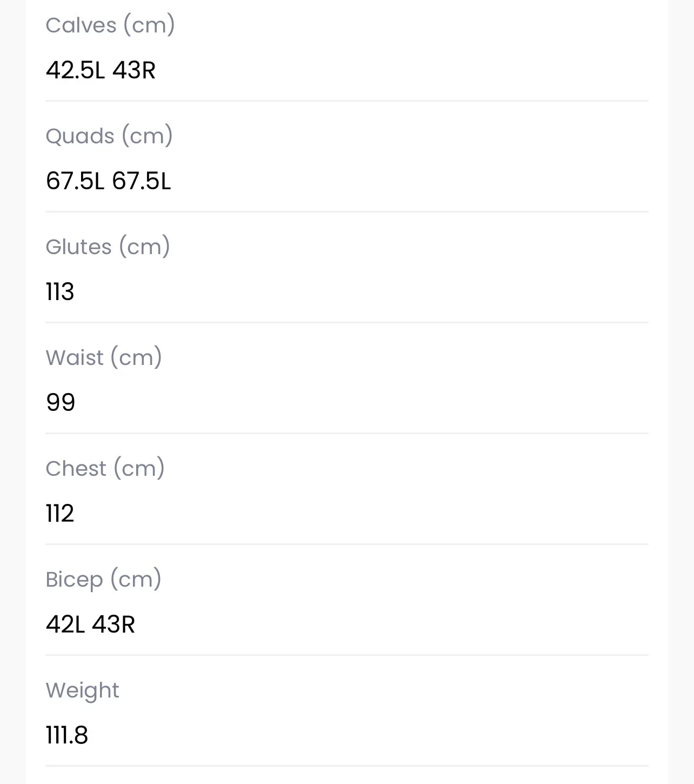Tap the Quads (cm) label
The width and height of the screenshot is (694, 784).
pos(109,136)
